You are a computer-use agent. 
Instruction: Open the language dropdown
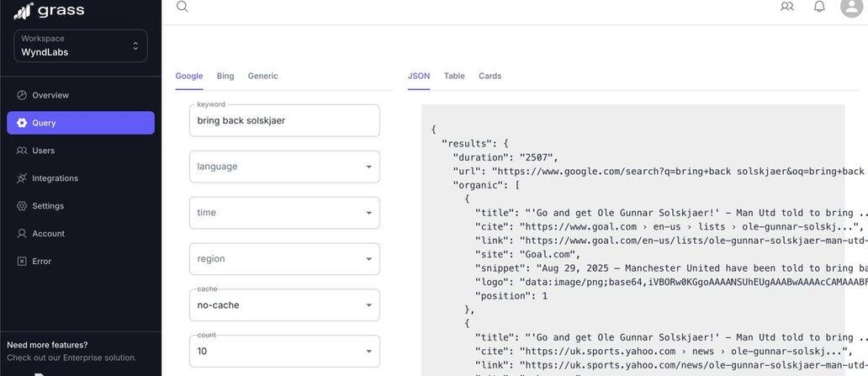click(284, 167)
